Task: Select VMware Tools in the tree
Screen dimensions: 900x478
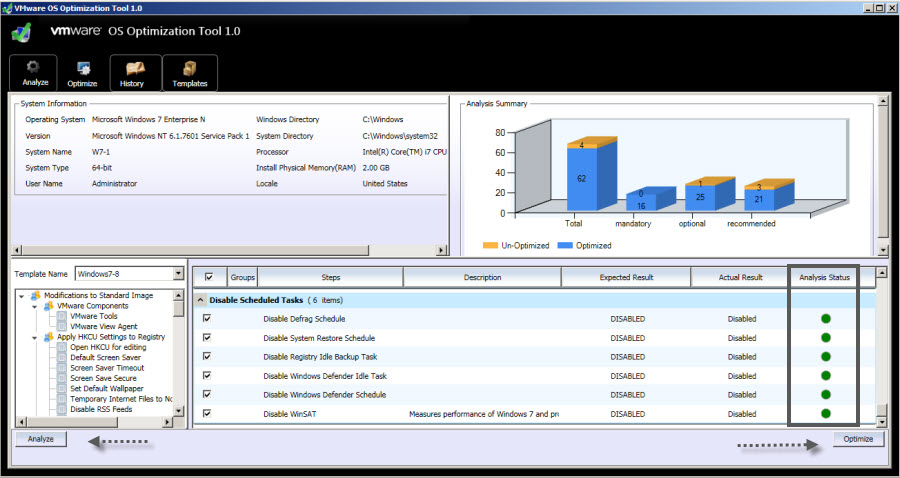Action: (x=94, y=316)
